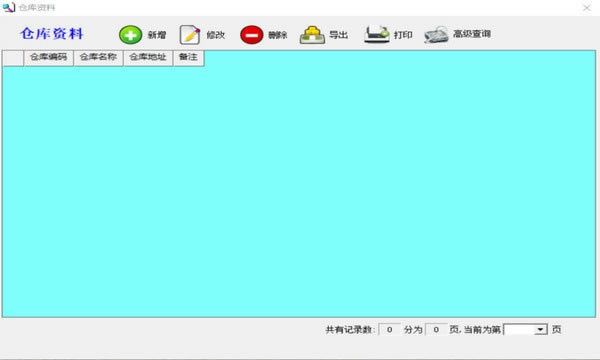The image size is (600, 360).
Task: Click the 导出 text label
Action: click(339, 35)
